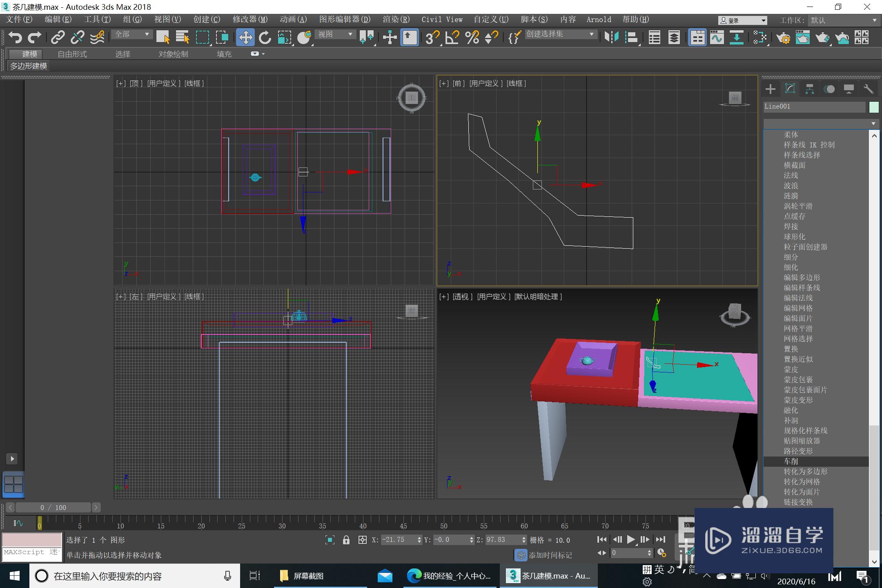
Task: Open the reference coordinate 视图 dropdown
Action: [336, 35]
